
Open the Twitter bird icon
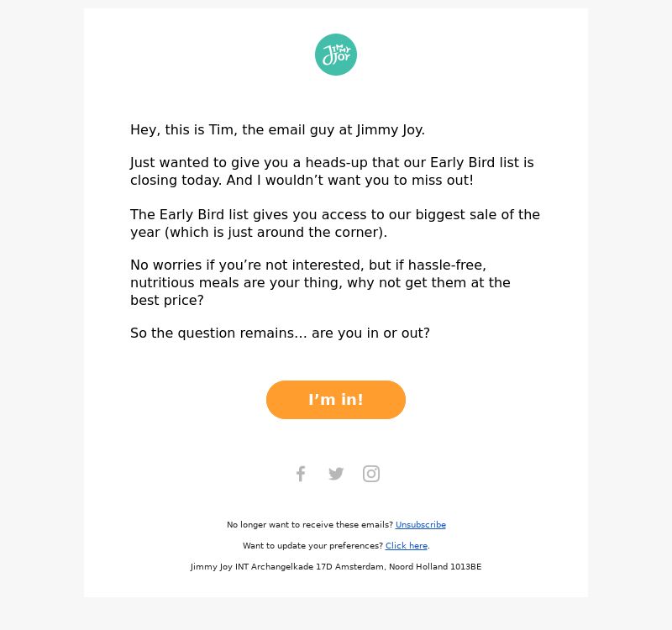[336, 474]
